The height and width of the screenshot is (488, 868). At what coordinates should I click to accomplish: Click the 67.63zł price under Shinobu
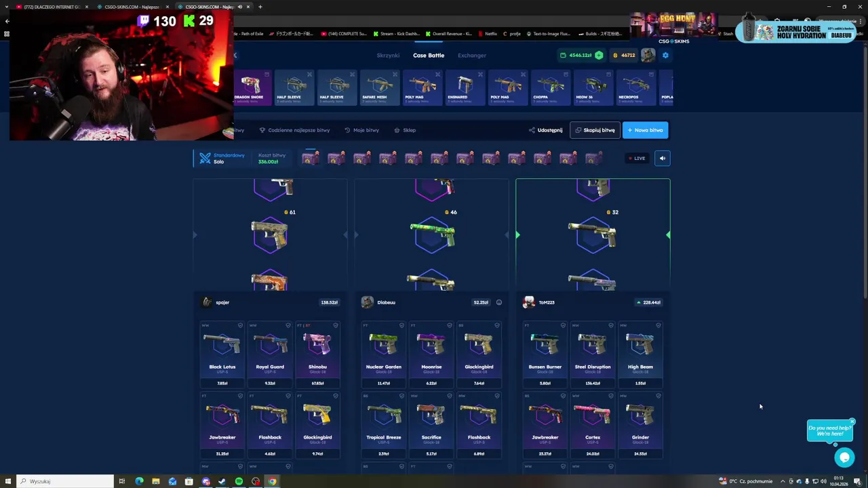(317, 383)
